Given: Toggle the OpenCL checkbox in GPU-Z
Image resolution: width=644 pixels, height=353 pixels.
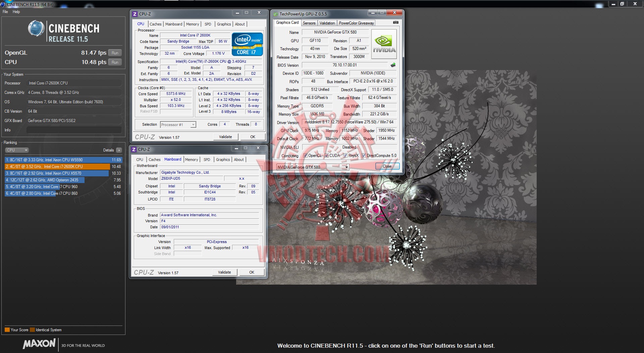Looking at the screenshot, I should [305, 156].
